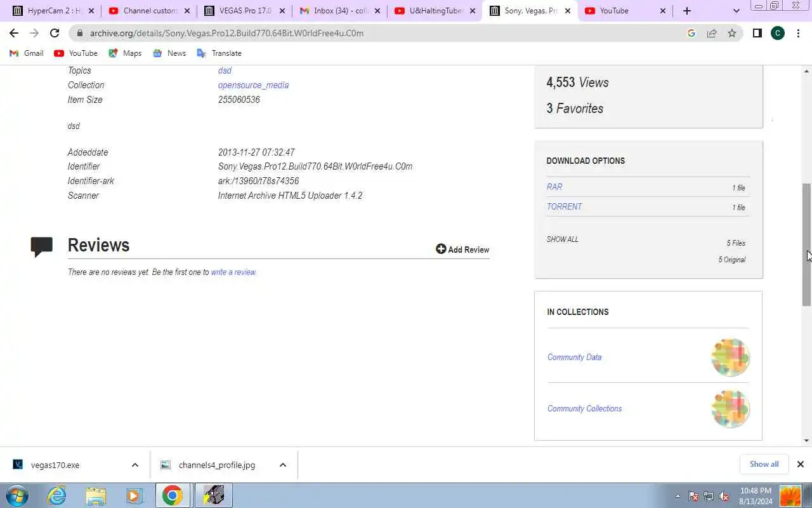Click the scrollbar down arrow
Screen dimensions: 812x508
(x=807, y=440)
